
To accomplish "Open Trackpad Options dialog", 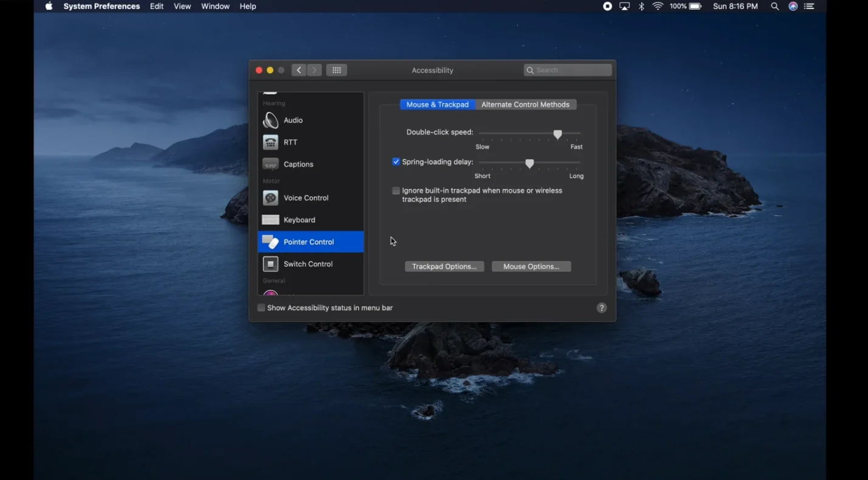I will tap(444, 266).
